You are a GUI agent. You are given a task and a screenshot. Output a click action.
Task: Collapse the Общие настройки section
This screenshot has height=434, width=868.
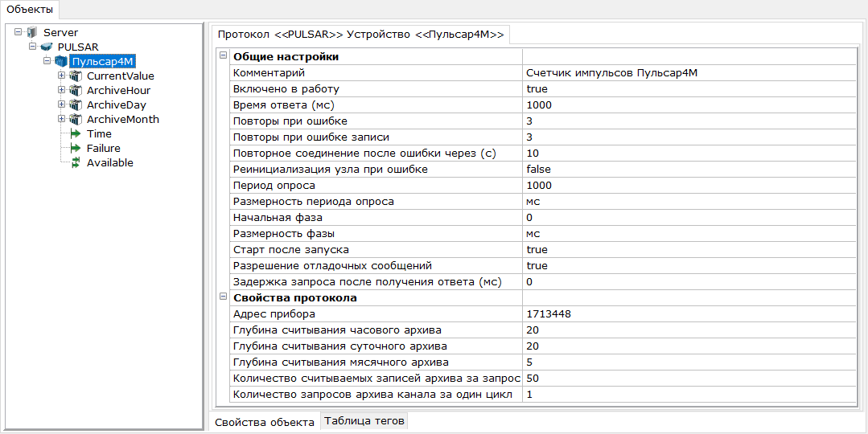[x=223, y=55]
